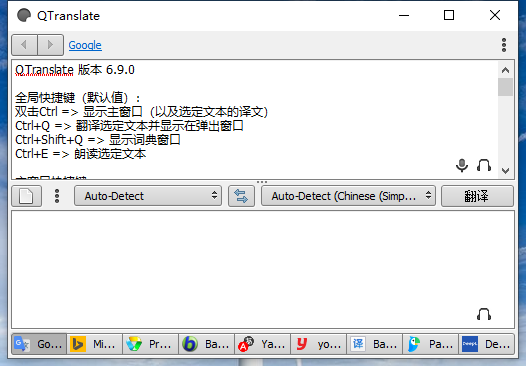Click the back navigation arrow button
The height and width of the screenshot is (366, 526).
(24, 45)
